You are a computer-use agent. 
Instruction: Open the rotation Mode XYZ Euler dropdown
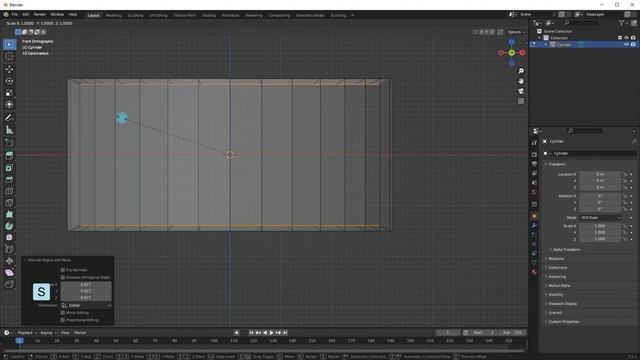[600, 218]
